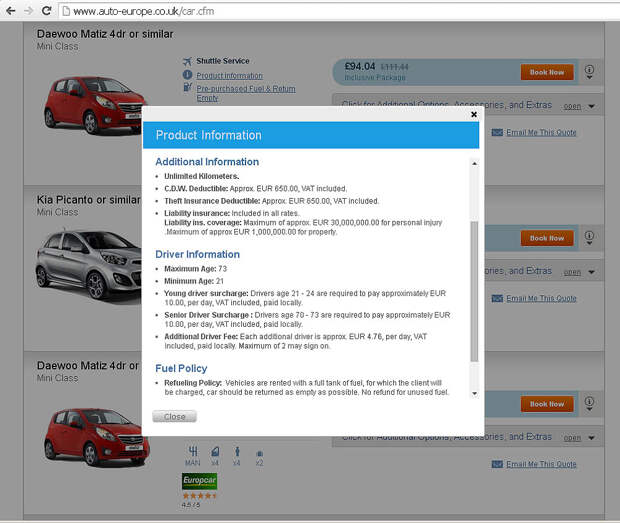
Task: Click the doors x4 icon
Action: click(x=215, y=456)
